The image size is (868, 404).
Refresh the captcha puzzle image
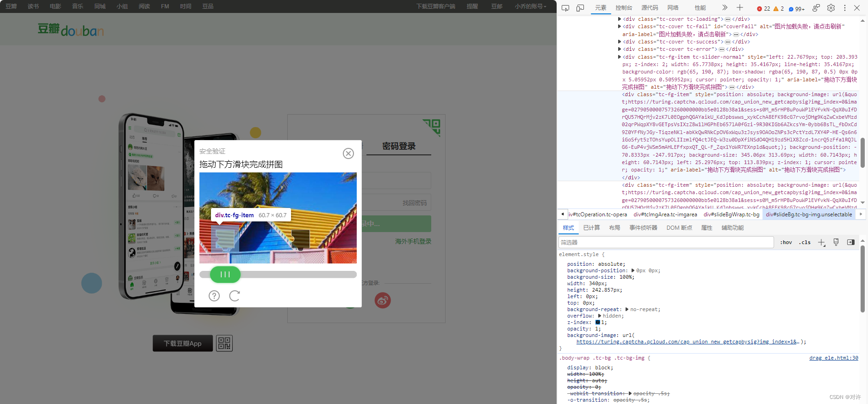(235, 296)
